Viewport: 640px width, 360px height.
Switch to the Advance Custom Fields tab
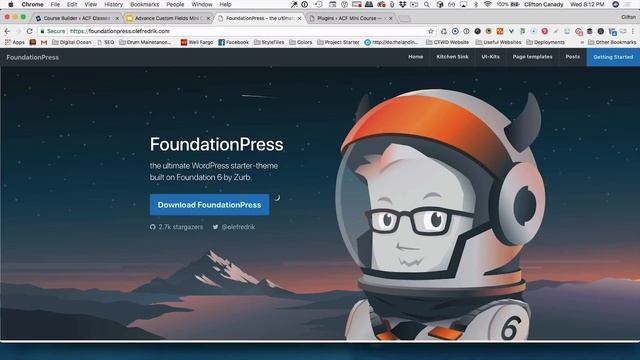(x=168, y=18)
